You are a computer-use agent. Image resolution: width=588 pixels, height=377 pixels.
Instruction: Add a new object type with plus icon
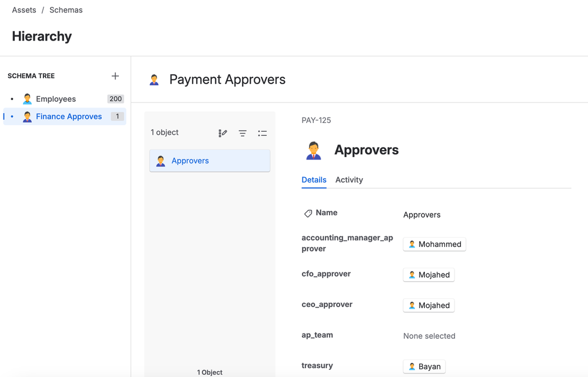point(115,76)
